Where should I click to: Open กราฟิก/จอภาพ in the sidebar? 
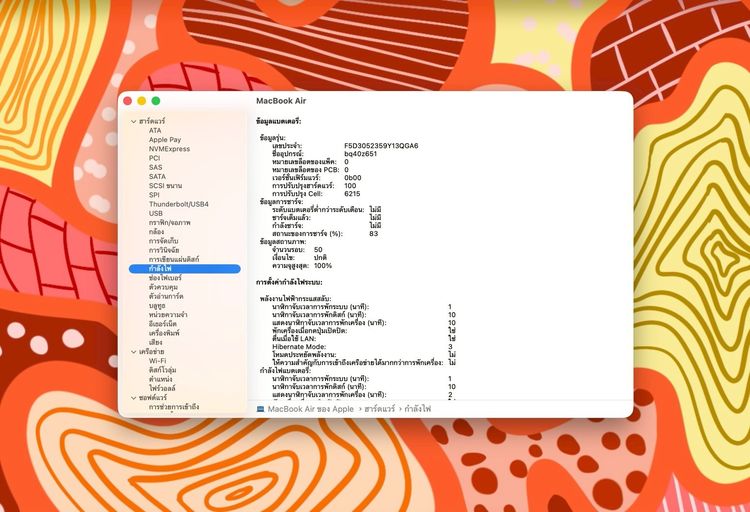pos(170,223)
